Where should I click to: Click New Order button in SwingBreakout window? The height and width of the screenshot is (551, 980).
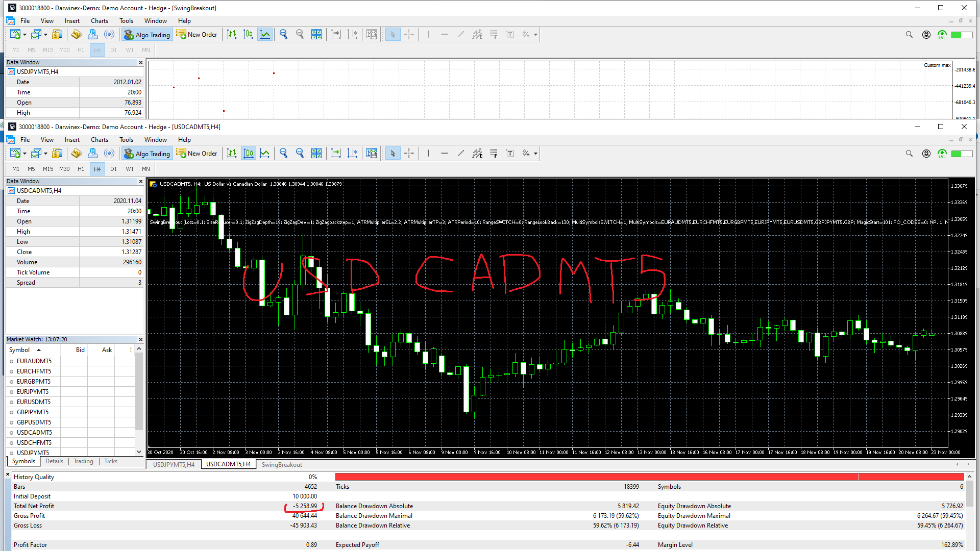click(197, 35)
